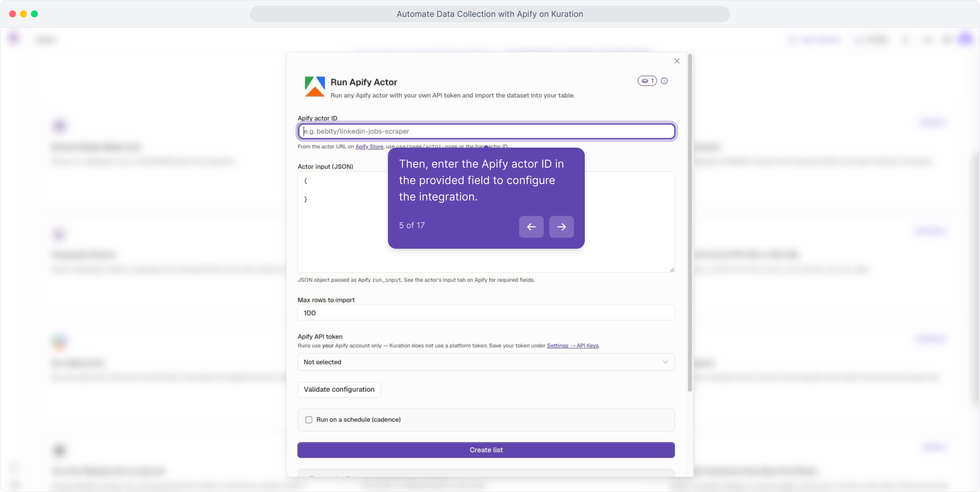
Task: Click inside Actor input JSON editor
Action: [486, 222]
